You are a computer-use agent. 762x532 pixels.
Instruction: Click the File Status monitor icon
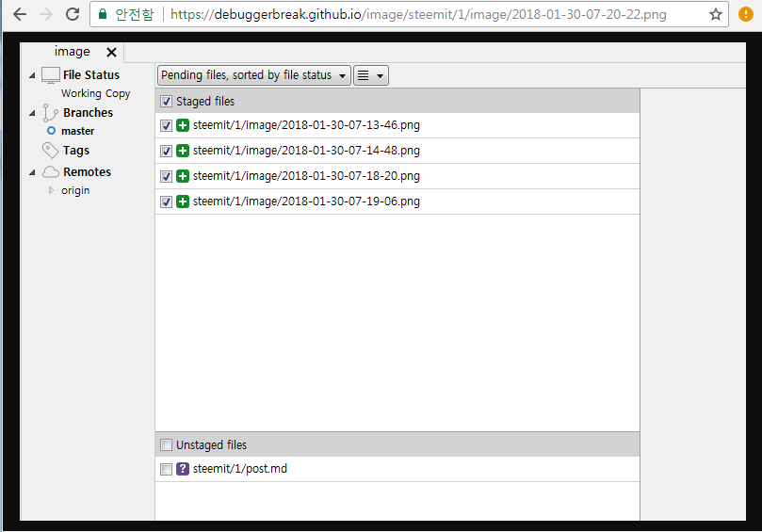tap(51, 75)
